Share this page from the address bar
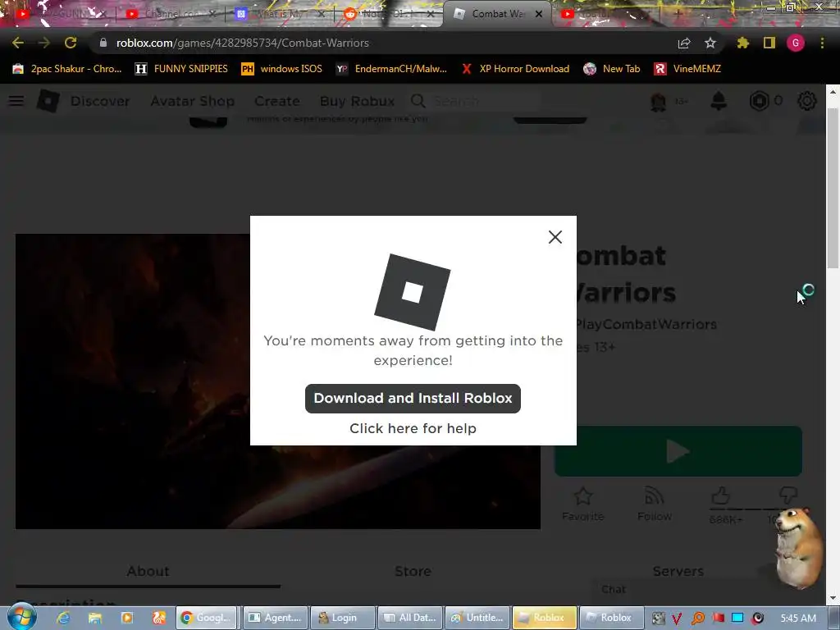840x630 pixels. click(x=684, y=43)
